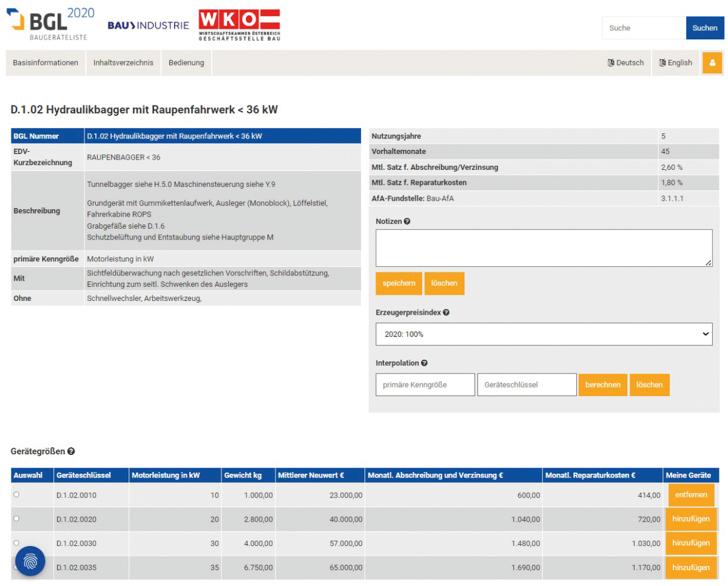Select radio button for D.1.02.0010

click(x=16, y=494)
